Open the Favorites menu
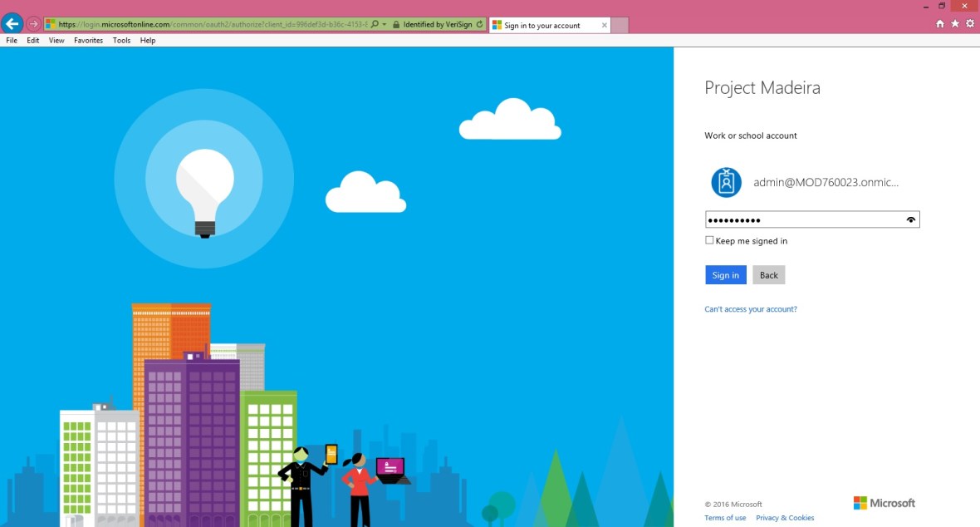This screenshot has width=980, height=527. point(88,40)
